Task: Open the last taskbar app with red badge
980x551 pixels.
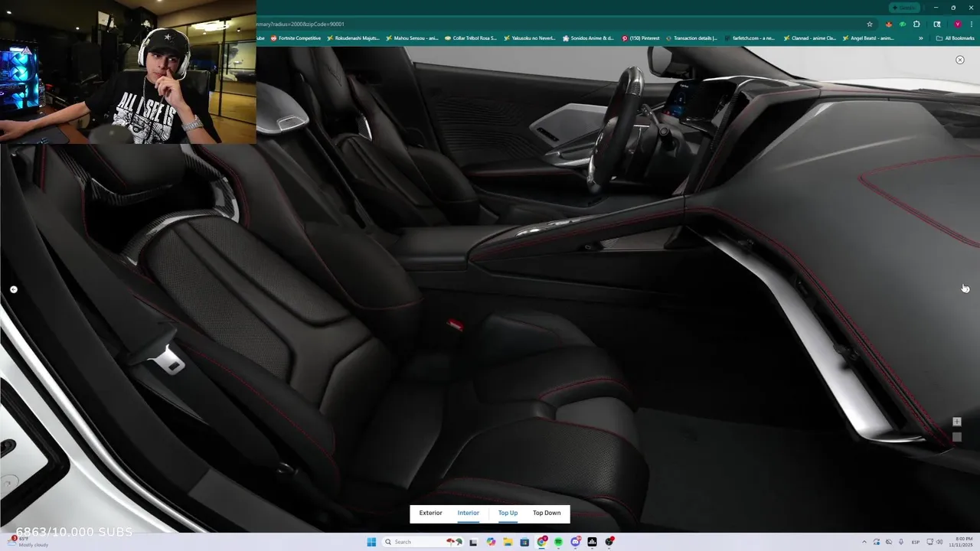Action: pos(609,542)
